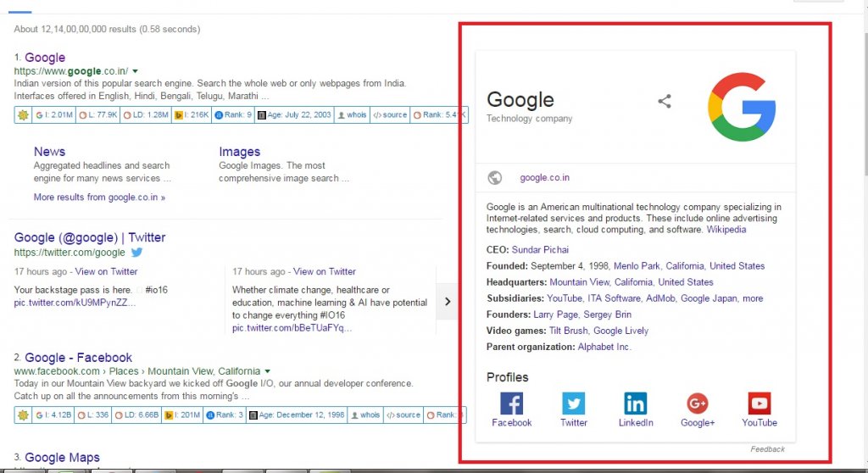Click LD: 6.66B metric

point(136,415)
